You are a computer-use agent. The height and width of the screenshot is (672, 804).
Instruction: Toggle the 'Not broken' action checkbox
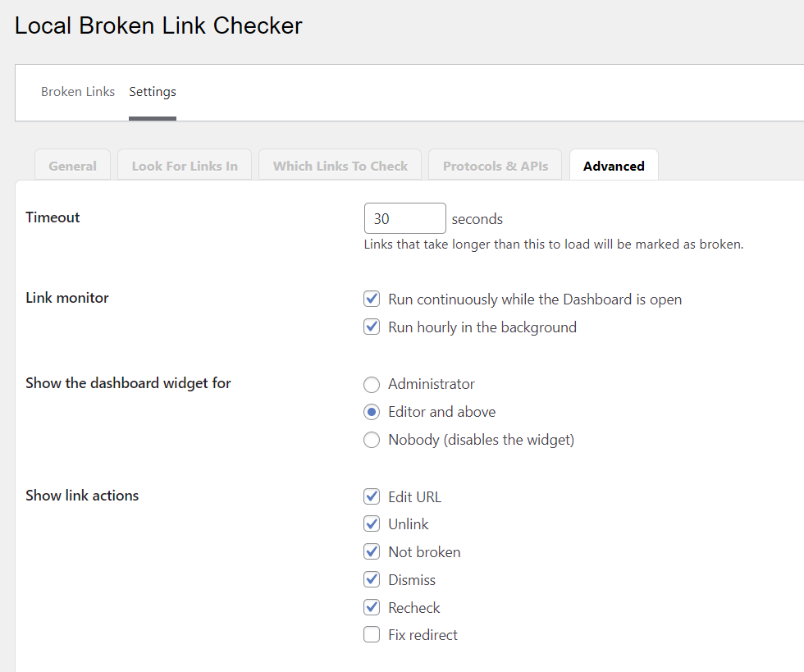click(372, 551)
